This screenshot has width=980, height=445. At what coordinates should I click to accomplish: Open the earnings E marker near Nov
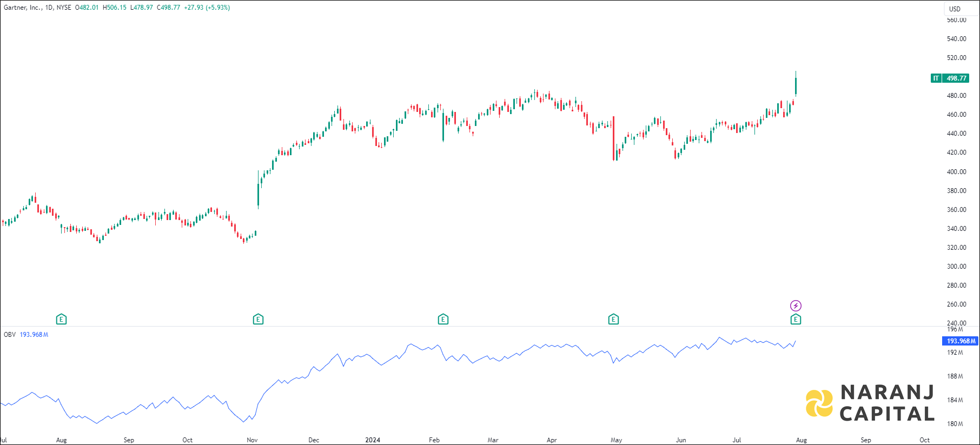click(258, 320)
